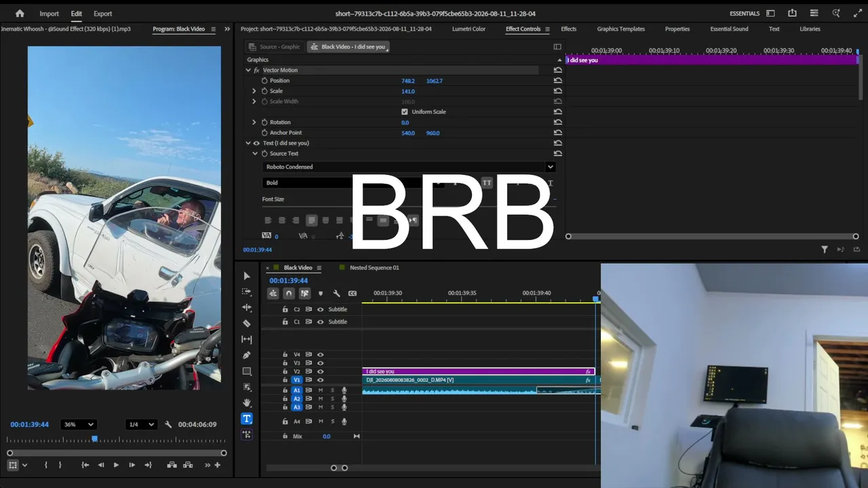Screen dimensions: 868x488
Task: Select the Hand tool
Action: pyautogui.click(x=247, y=403)
